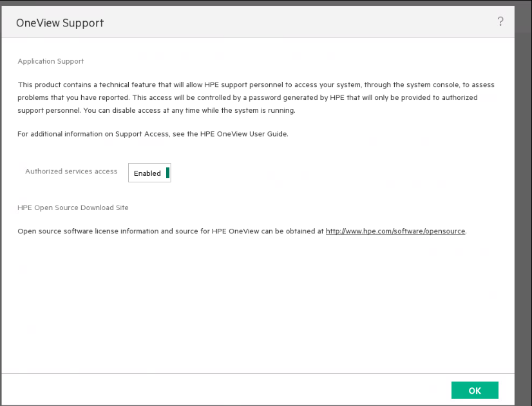Click the "Authorized services access" label
The width and height of the screenshot is (532, 406).
(x=71, y=171)
